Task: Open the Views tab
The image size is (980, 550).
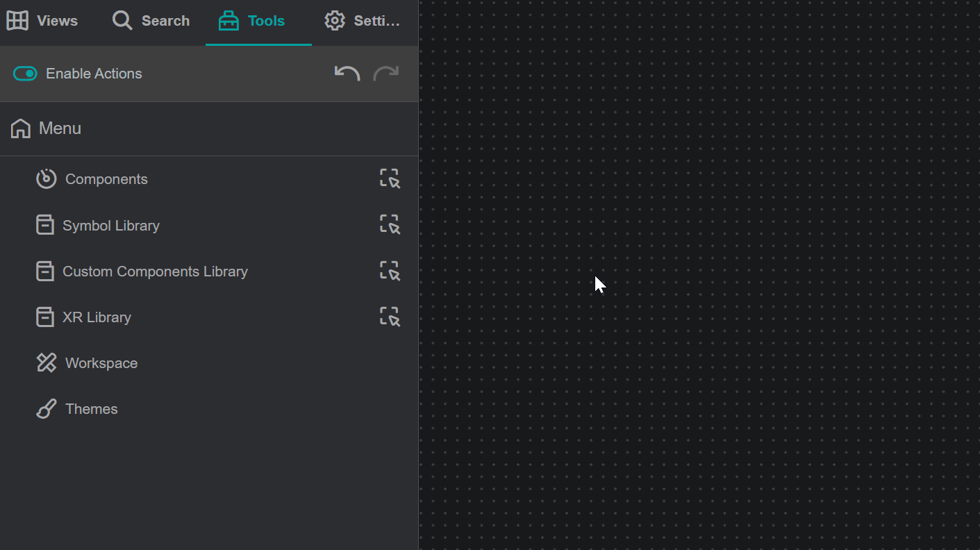Action: [x=42, y=21]
